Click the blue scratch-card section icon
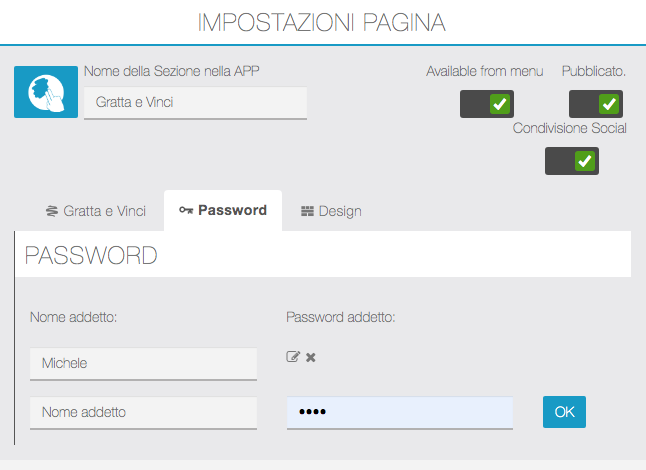Viewport: 646px width, 470px height. [x=46, y=92]
